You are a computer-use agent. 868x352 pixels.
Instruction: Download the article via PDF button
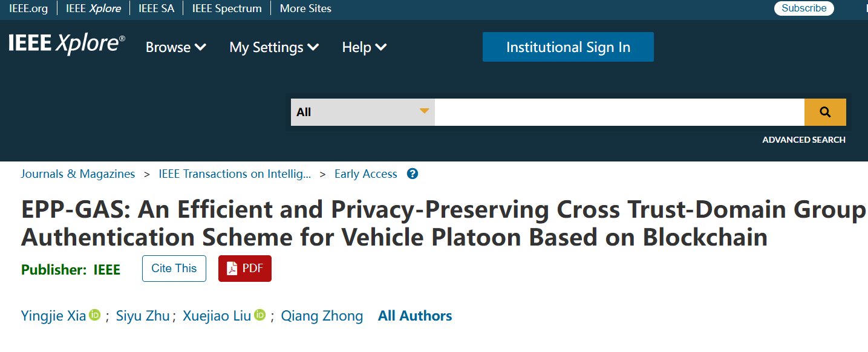(245, 269)
